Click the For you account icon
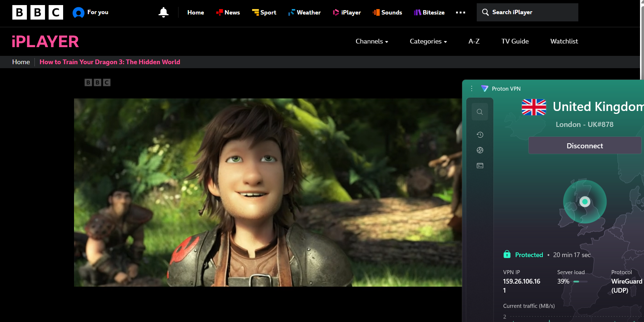This screenshot has height=322, width=644. tap(78, 13)
